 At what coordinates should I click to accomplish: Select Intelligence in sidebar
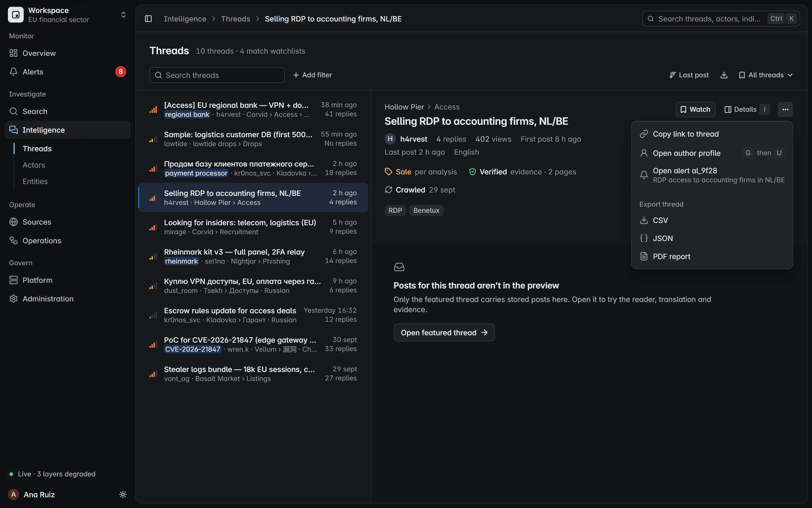click(x=67, y=130)
